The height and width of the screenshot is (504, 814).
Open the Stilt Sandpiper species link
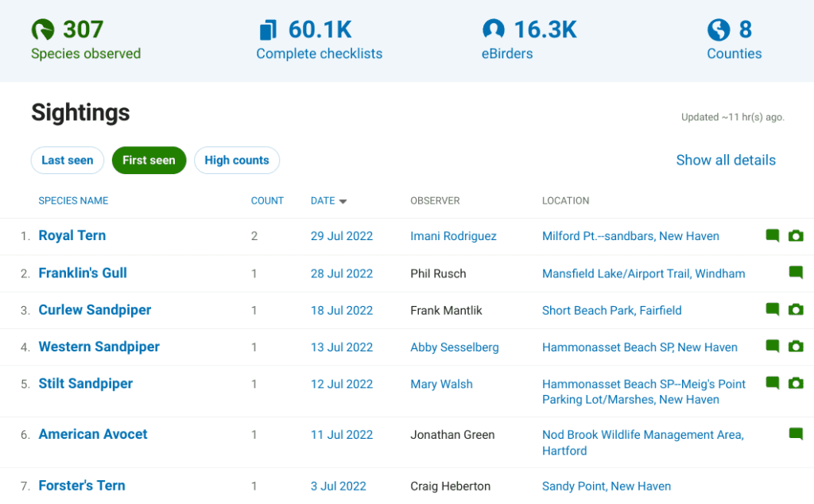pos(86,384)
